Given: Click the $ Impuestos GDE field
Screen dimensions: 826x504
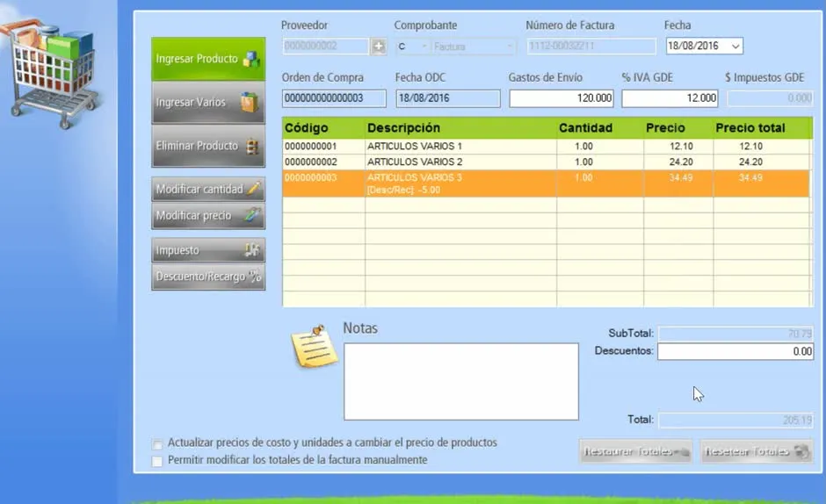Looking at the screenshot, I should pos(770,98).
